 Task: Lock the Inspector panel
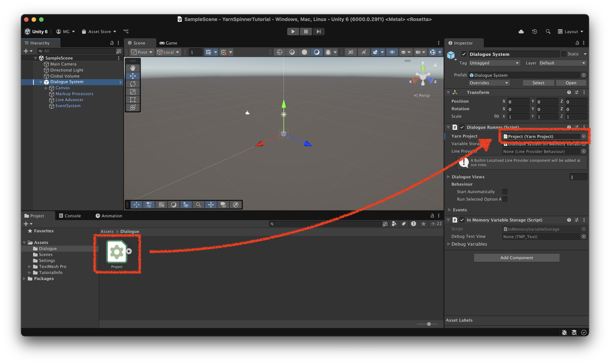[577, 43]
